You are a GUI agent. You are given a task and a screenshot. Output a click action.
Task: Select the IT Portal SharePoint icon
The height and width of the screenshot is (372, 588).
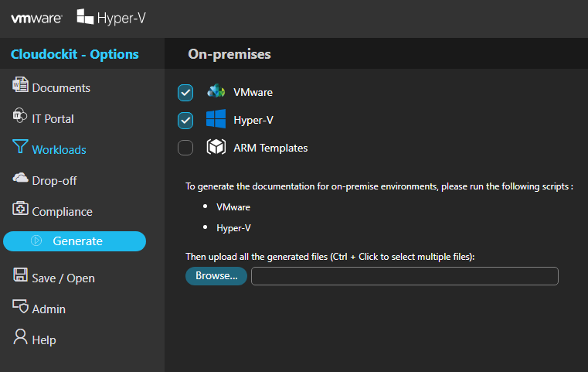(20, 115)
